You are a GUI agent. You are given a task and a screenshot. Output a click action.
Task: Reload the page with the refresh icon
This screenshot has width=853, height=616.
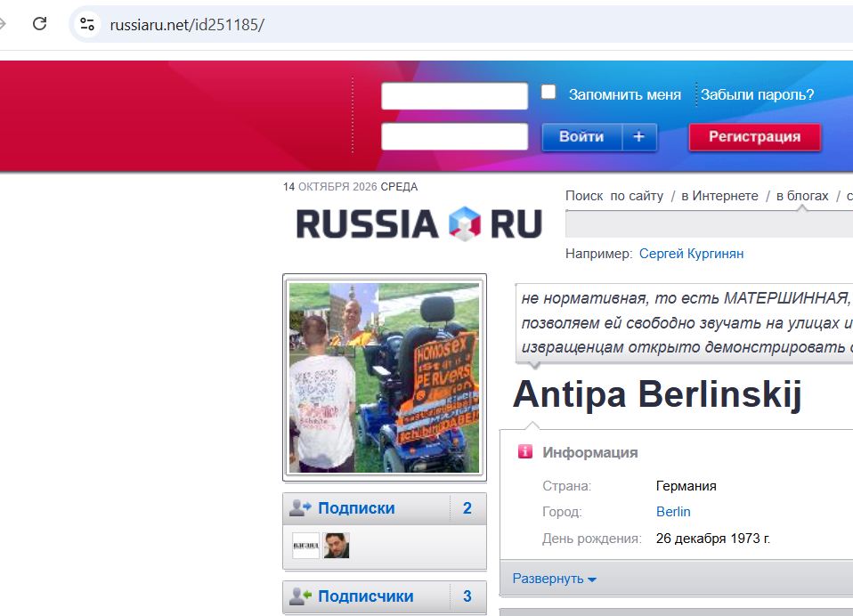40,24
